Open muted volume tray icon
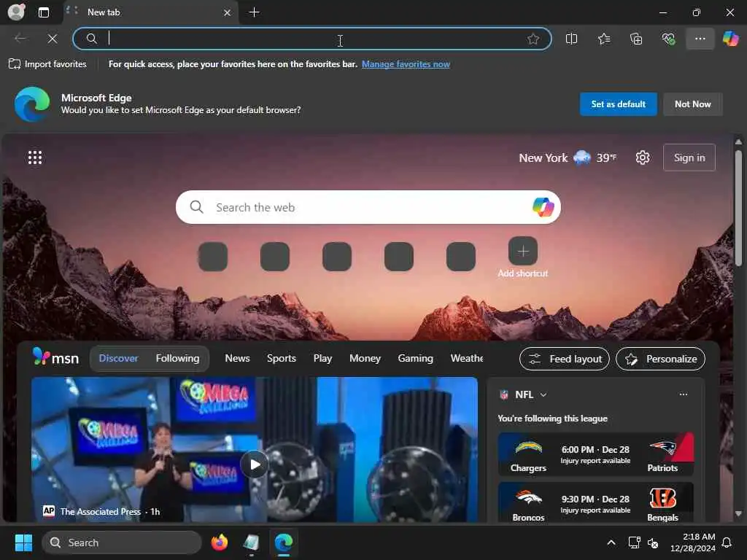This screenshot has width=747, height=560. click(x=653, y=542)
